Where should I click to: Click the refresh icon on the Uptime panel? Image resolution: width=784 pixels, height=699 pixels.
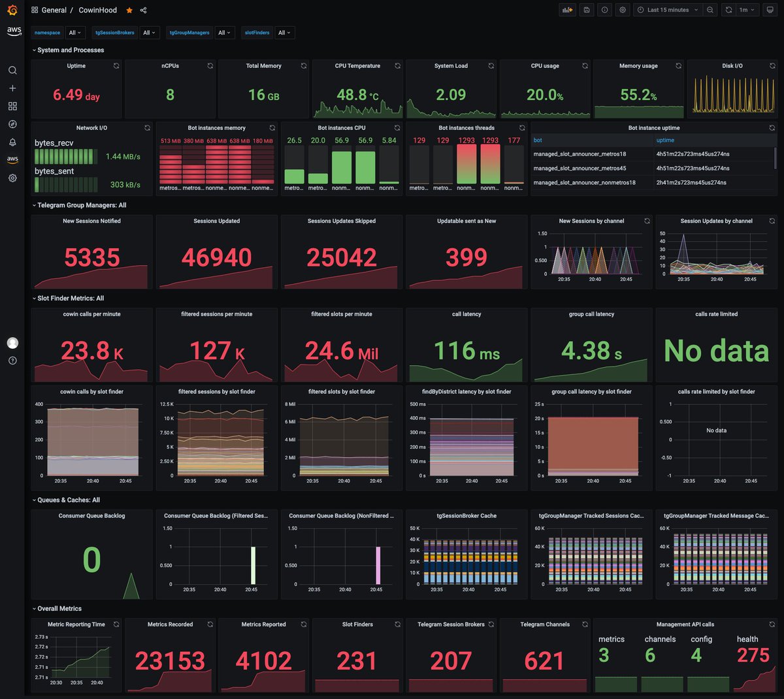116,66
